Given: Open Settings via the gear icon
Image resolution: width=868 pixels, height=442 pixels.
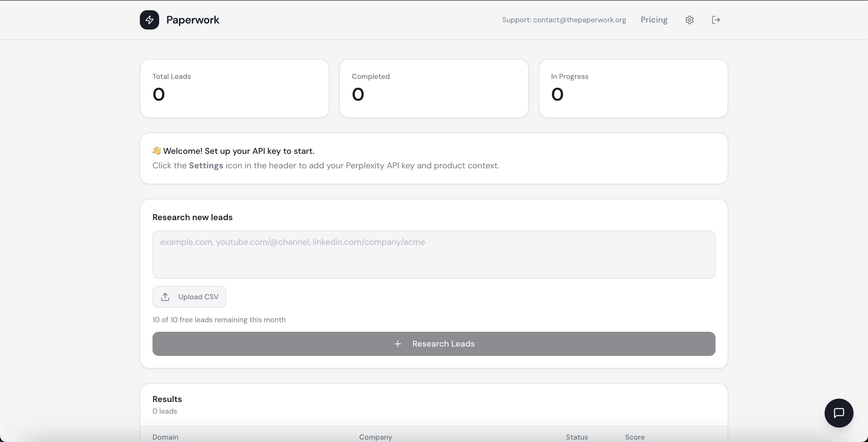Looking at the screenshot, I should click(689, 20).
